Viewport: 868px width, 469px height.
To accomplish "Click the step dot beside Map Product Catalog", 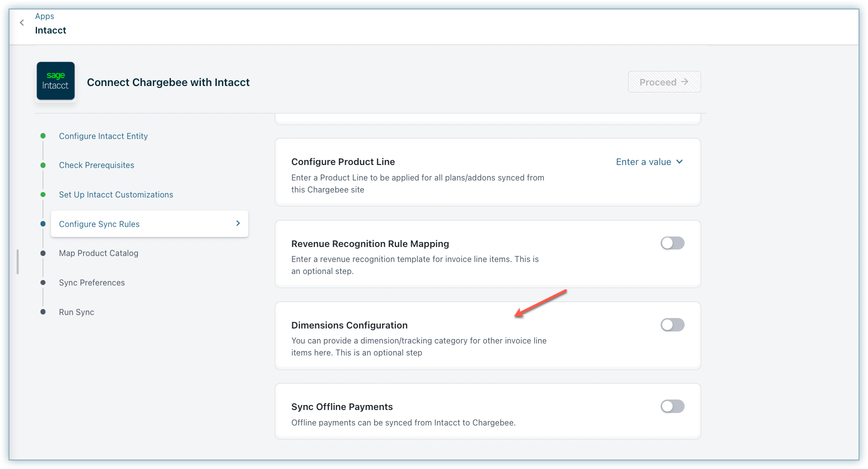I will [x=43, y=253].
